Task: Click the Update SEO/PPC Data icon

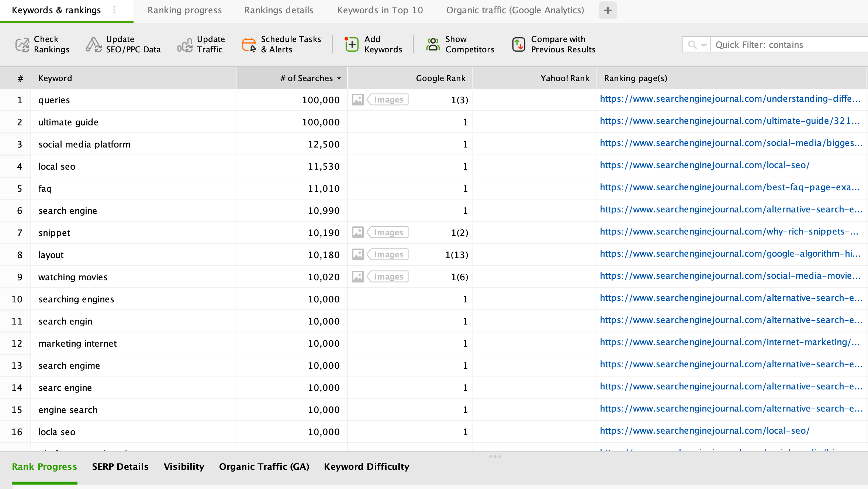Action: 93,44
